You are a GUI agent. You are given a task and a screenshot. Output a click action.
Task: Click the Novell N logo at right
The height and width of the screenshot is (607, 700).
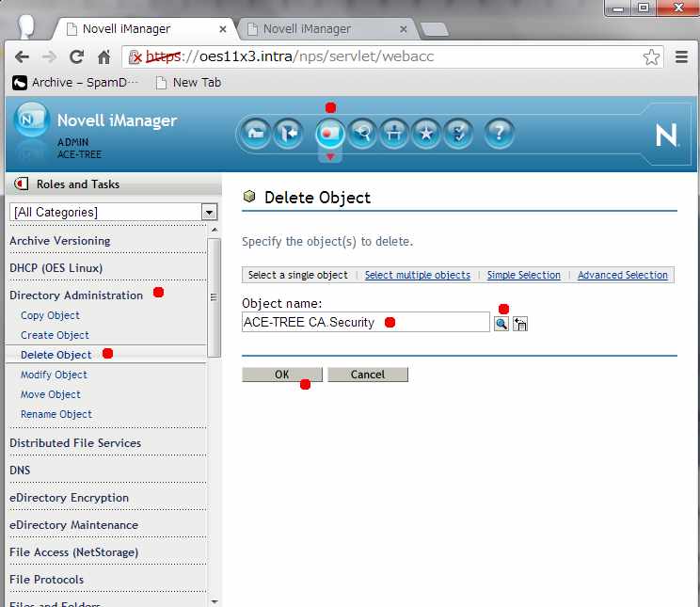click(666, 135)
